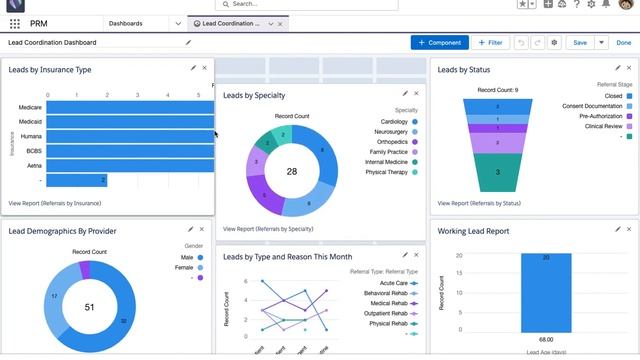Viewport: 640px width, 360px height.
Task: Click the Orthopedics legend color dot
Action: click(x=415, y=142)
